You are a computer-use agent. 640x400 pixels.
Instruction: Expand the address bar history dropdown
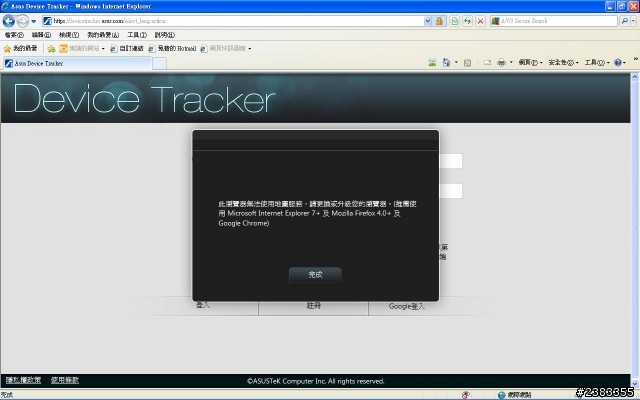tap(427, 21)
